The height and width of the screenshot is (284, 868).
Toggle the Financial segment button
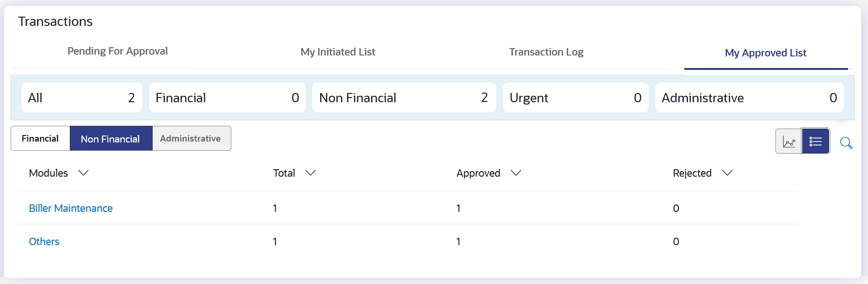pos(40,138)
